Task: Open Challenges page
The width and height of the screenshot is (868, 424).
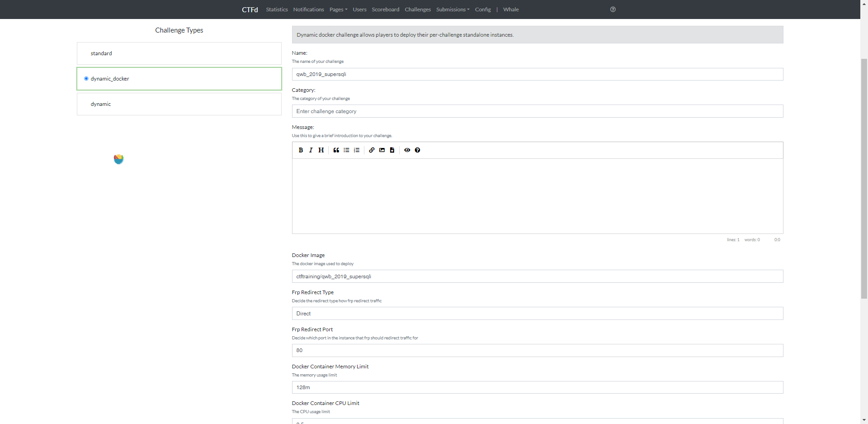Action: point(418,10)
